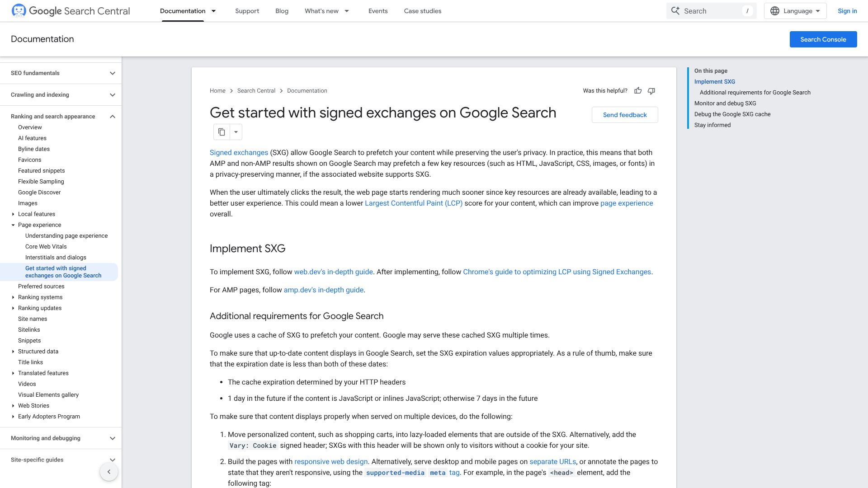Click the thumbs up helpful icon
This screenshot has width=868, height=488.
coord(638,91)
